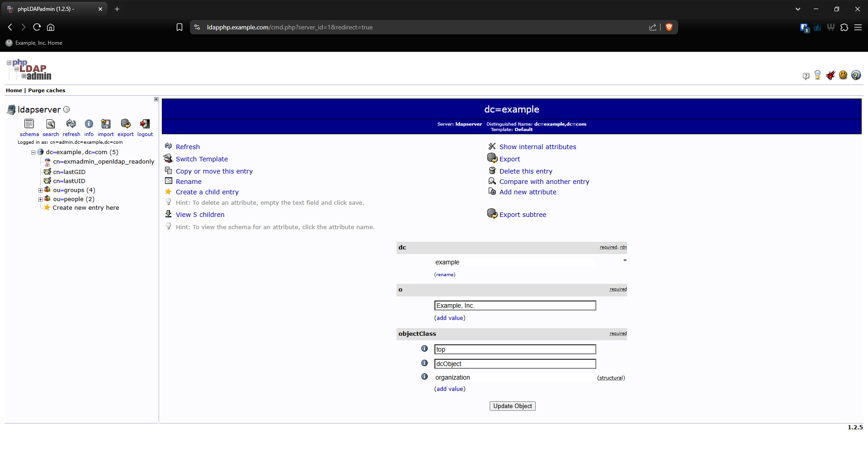
Task: Click info icon beside dcObject objectClass
Action: click(425, 363)
